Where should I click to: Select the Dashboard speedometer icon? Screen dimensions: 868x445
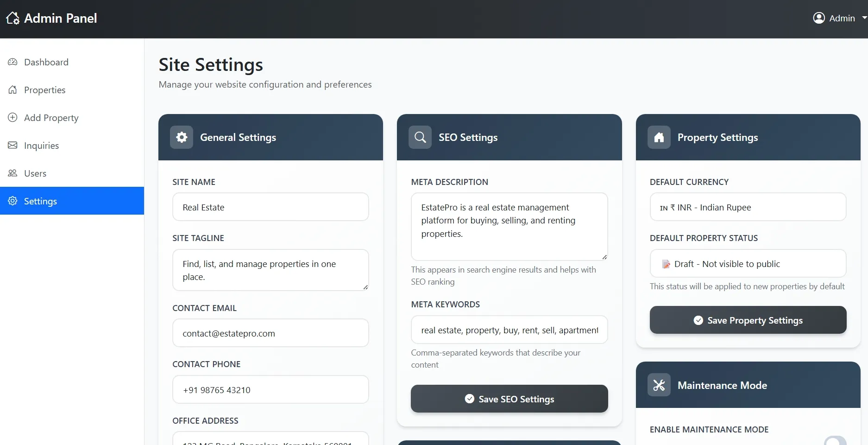pyautogui.click(x=13, y=62)
